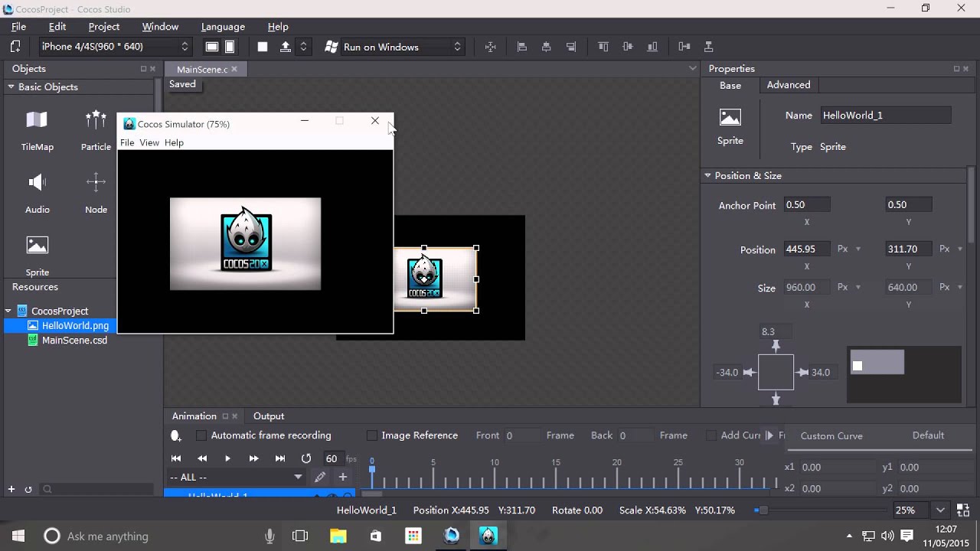Click the white stop square in toolbar
The image size is (980, 551).
(x=263, y=47)
